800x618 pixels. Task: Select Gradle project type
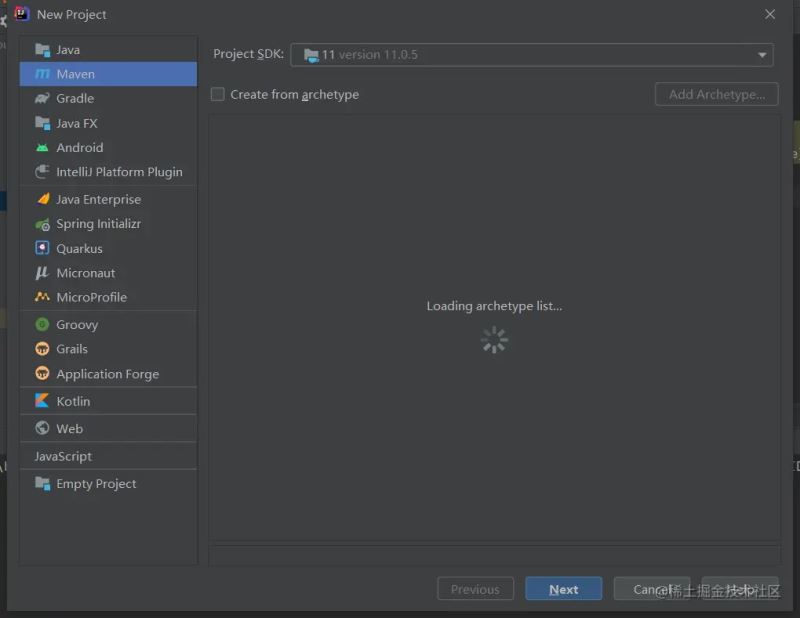click(108, 98)
